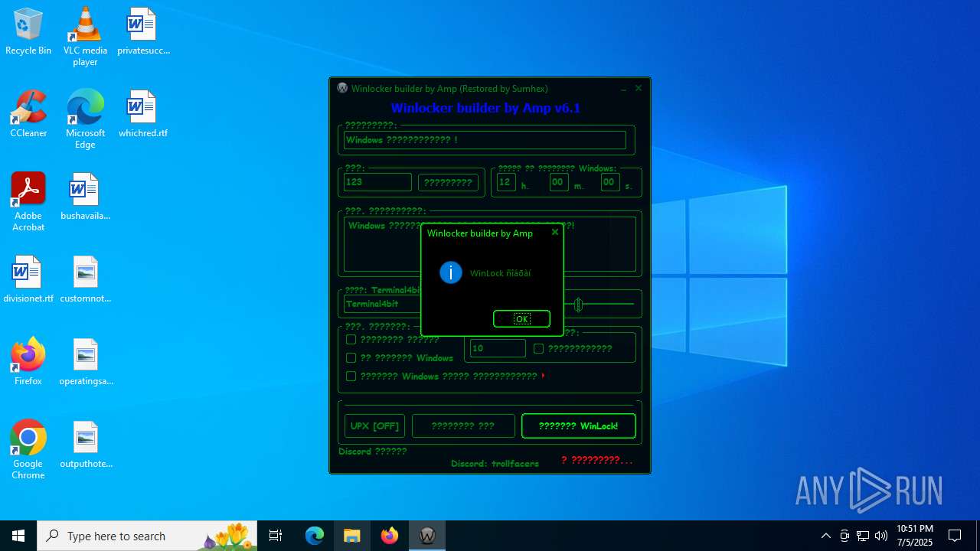The width and height of the screenshot is (980, 551).
Task: Click the question-marks button beside UPX
Action: tap(463, 426)
